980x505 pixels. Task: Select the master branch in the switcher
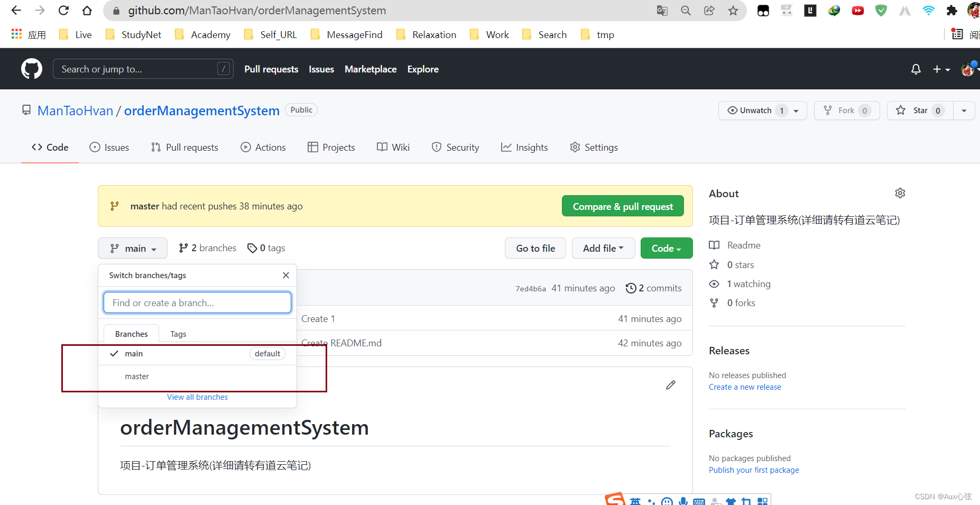[137, 376]
